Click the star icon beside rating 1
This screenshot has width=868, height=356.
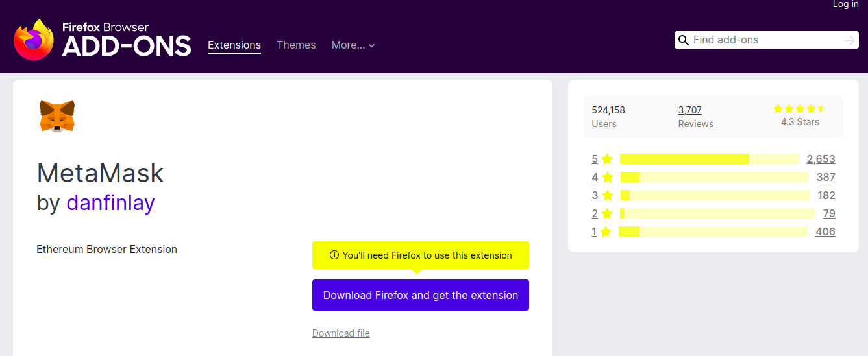(x=606, y=232)
